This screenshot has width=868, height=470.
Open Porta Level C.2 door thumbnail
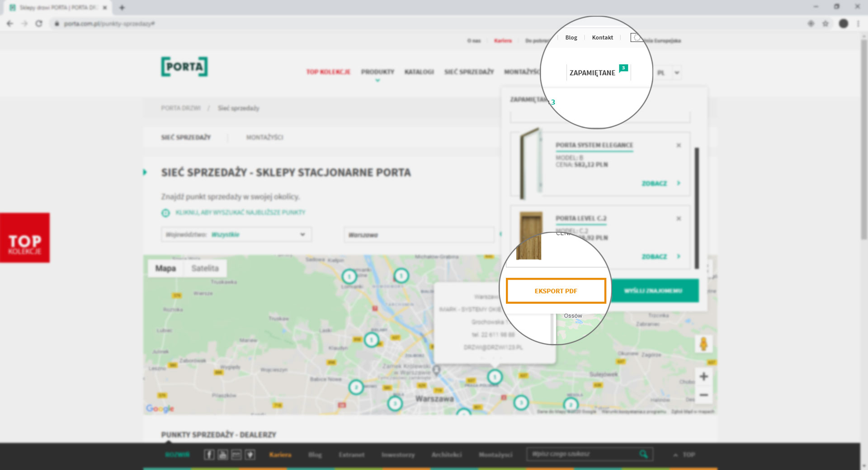click(x=530, y=235)
